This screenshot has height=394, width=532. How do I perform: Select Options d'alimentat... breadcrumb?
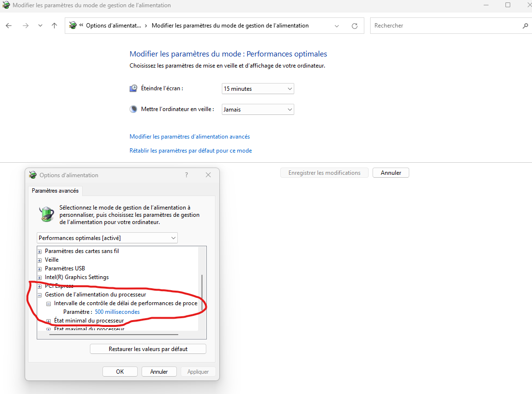(x=114, y=26)
